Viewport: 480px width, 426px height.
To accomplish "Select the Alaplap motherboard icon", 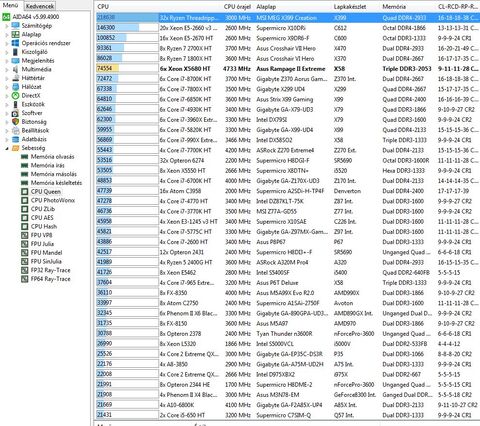I will [x=15, y=34].
